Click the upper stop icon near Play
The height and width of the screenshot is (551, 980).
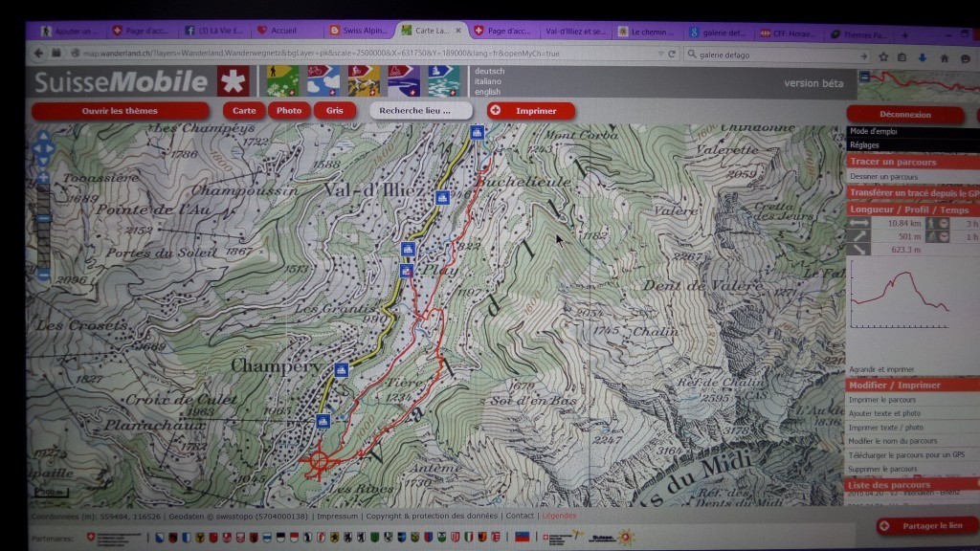(408, 250)
